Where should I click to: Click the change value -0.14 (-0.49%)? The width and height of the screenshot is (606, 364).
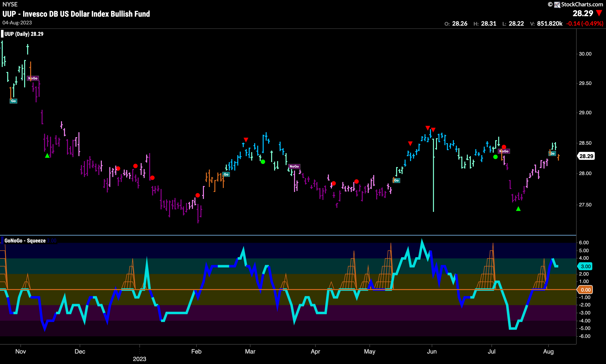pyautogui.click(x=585, y=23)
